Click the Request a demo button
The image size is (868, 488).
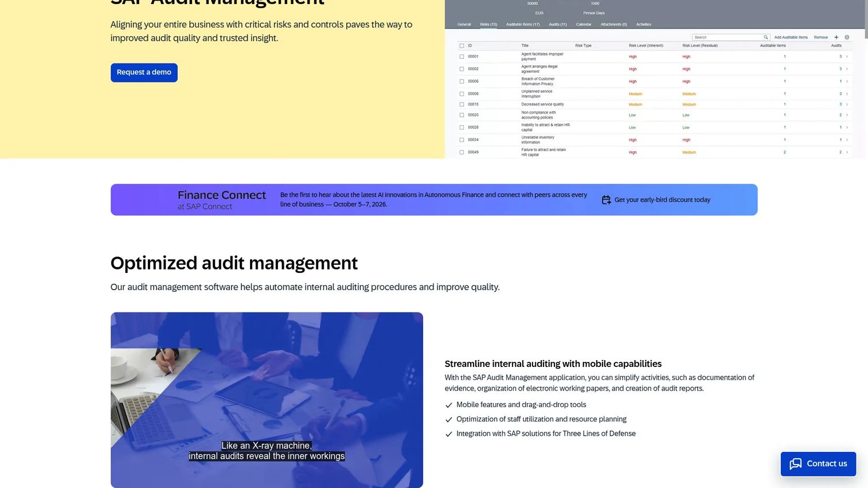[x=144, y=72]
